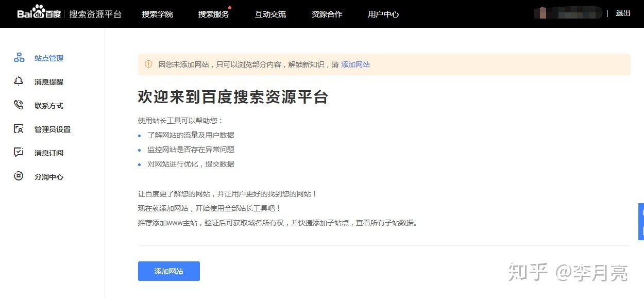This screenshot has width=644, height=298.
Task: Select 资源合作 in the top navigation
Action: click(327, 14)
